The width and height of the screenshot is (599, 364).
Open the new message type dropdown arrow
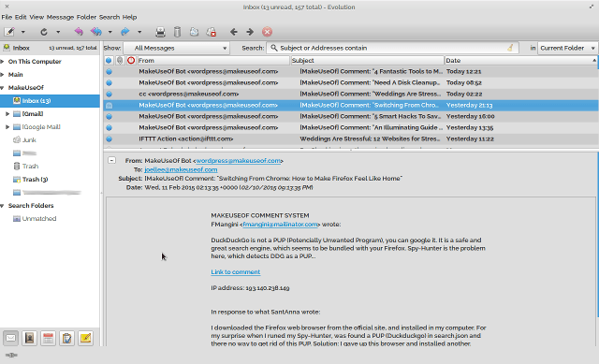22,32
